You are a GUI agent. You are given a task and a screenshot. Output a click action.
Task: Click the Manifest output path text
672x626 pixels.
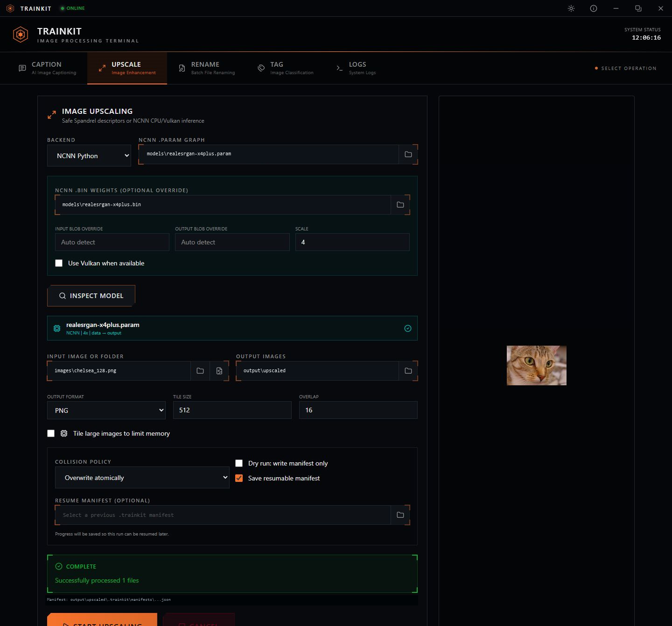[109, 599]
